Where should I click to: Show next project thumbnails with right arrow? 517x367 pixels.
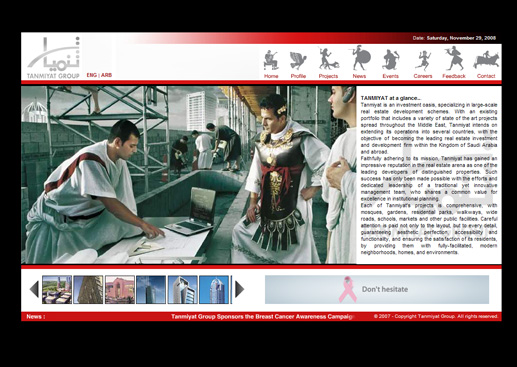pyautogui.click(x=239, y=289)
